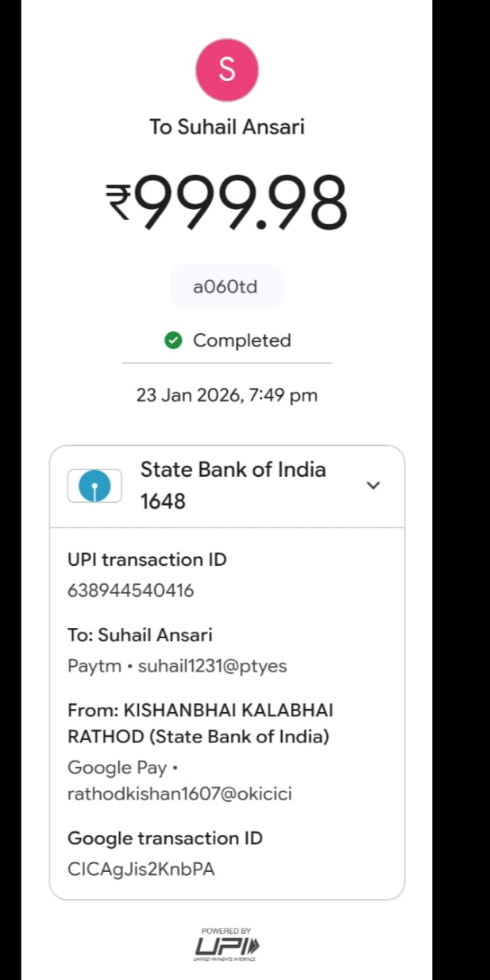The height and width of the screenshot is (980, 490).
Task: Tap the a060td note chip
Action: pyautogui.click(x=226, y=287)
